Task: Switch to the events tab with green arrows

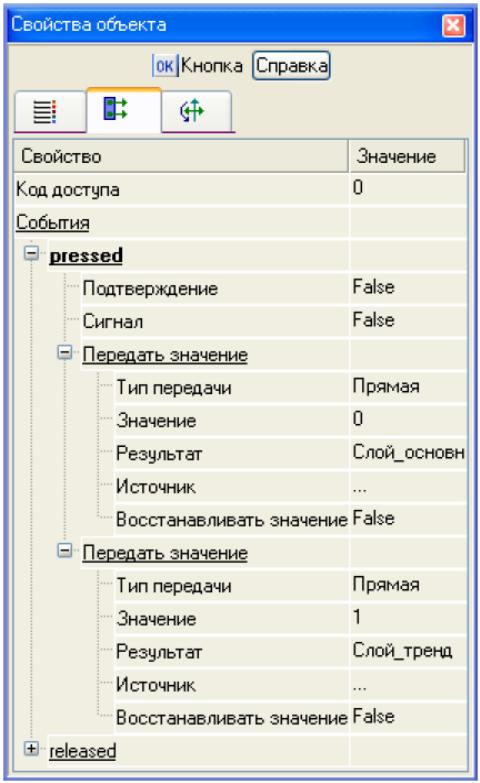Action: click(124, 109)
